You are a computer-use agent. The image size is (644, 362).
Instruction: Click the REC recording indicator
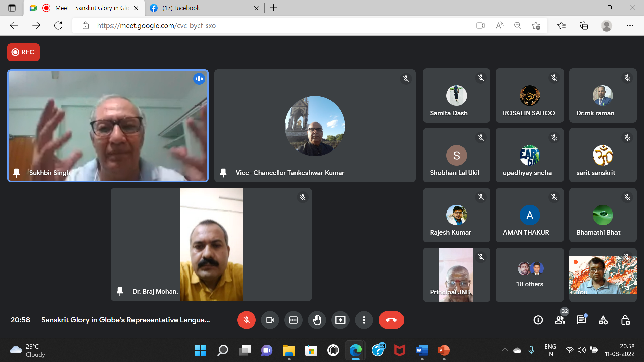coord(23,52)
